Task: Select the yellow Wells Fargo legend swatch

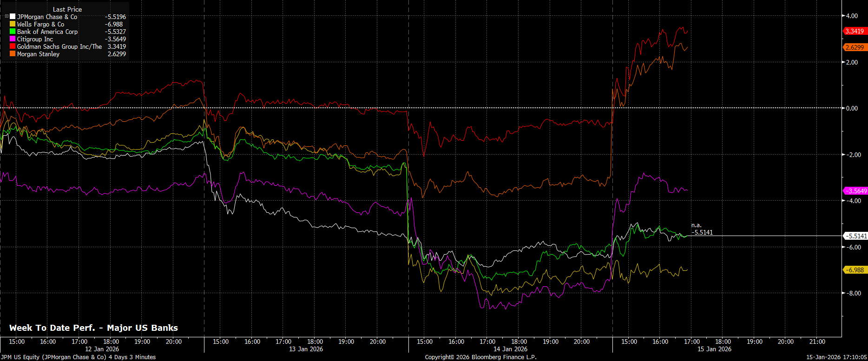Action: pyautogui.click(x=13, y=24)
